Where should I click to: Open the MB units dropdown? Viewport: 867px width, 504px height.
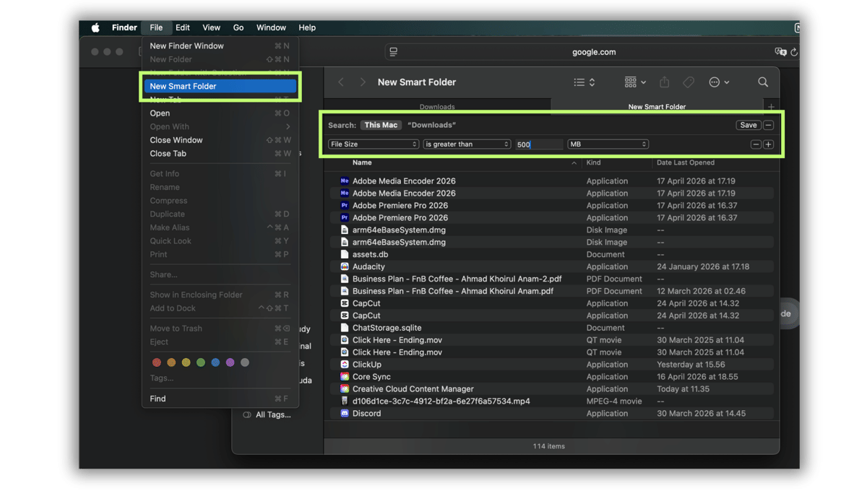608,144
